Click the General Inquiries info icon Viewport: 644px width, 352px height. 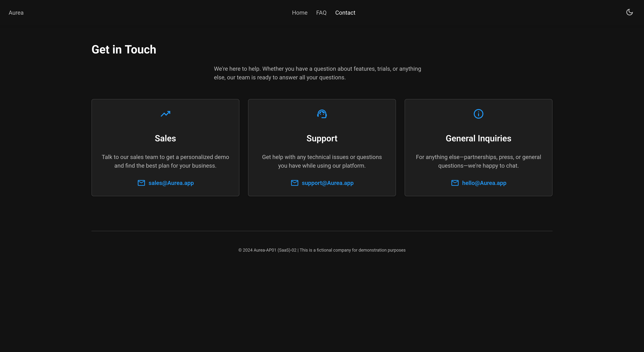click(478, 114)
